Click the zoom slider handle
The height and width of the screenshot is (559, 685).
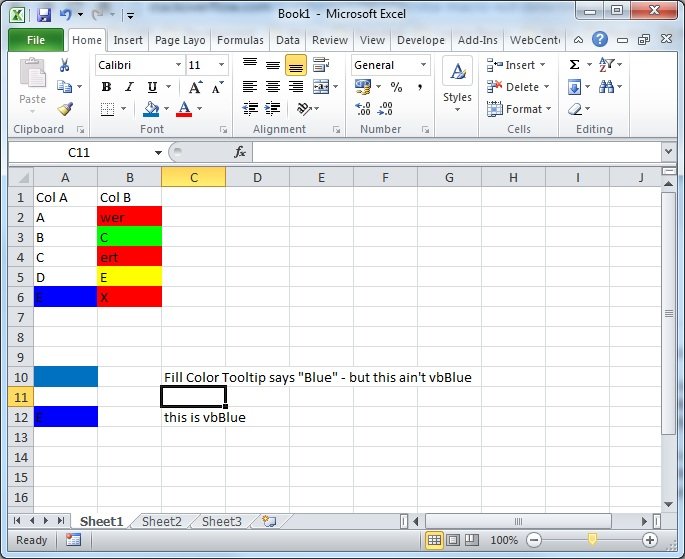click(x=592, y=540)
